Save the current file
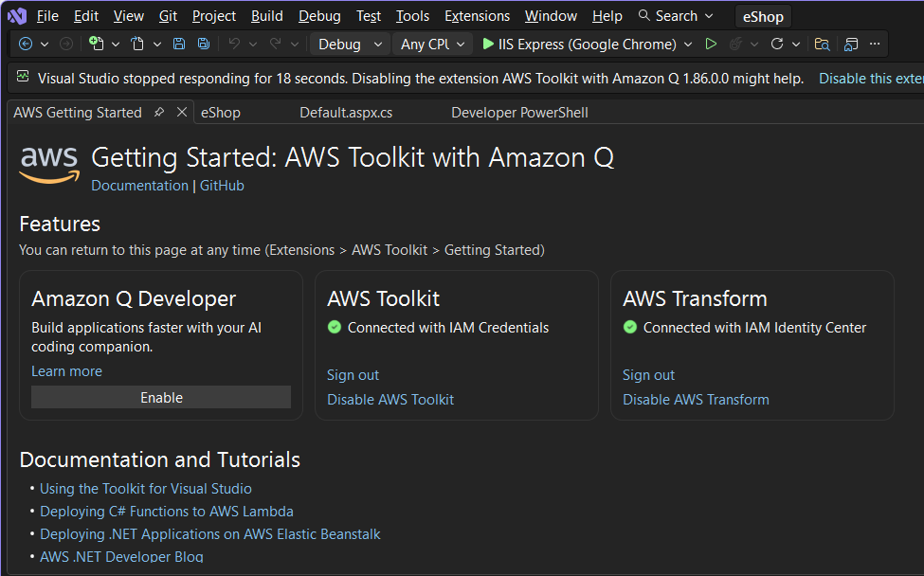The height and width of the screenshot is (576, 924). tap(179, 44)
